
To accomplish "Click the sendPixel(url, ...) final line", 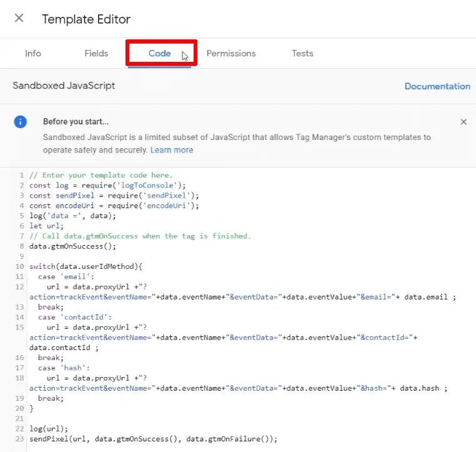I will click(x=153, y=439).
